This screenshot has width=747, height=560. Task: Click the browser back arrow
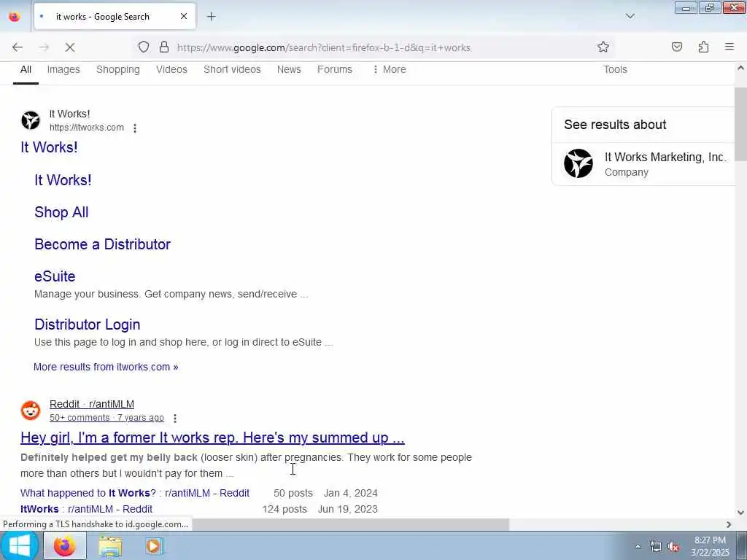[18, 47]
